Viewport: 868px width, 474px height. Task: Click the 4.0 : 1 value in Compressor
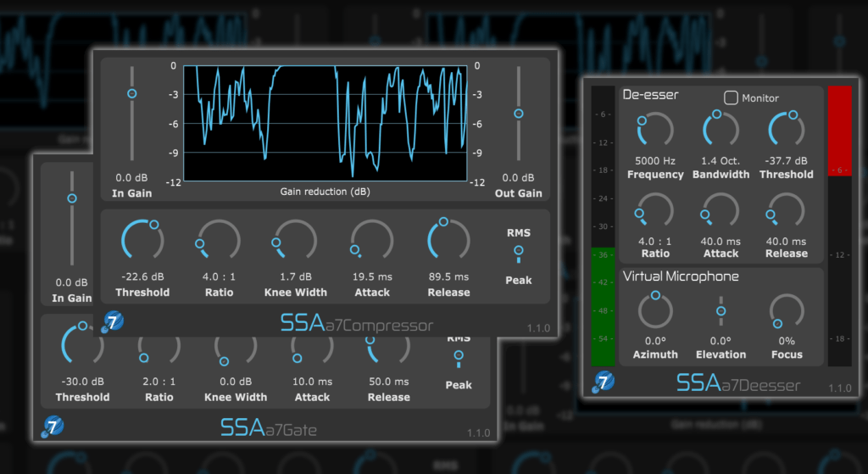tap(220, 276)
